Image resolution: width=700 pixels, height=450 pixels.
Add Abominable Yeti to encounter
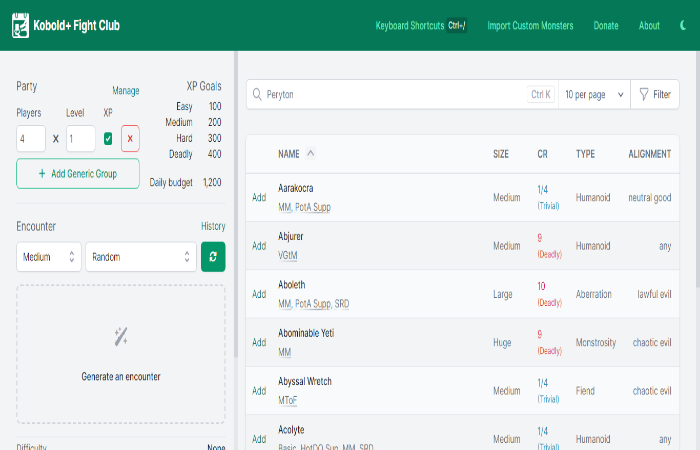[259, 342]
